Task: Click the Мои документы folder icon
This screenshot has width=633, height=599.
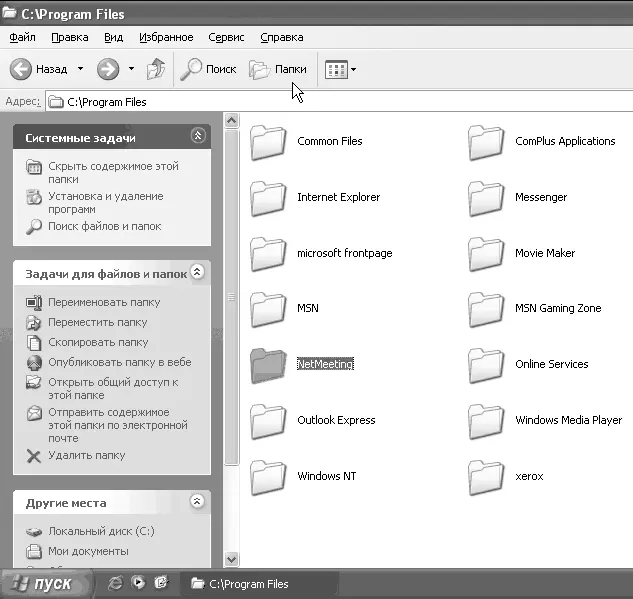Action: coord(34,551)
